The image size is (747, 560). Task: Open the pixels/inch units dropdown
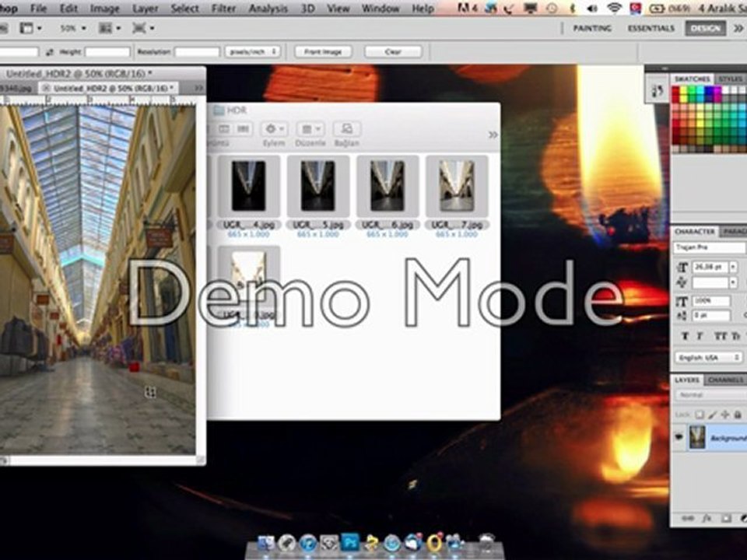(x=252, y=51)
